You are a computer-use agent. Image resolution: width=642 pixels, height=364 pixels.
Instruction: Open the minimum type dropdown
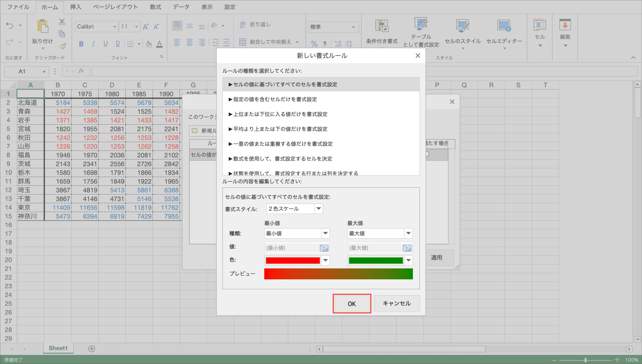coord(325,233)
